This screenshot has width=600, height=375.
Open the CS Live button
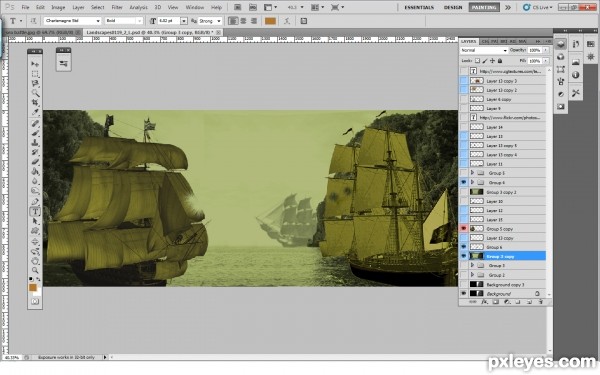tap(538, 7)
